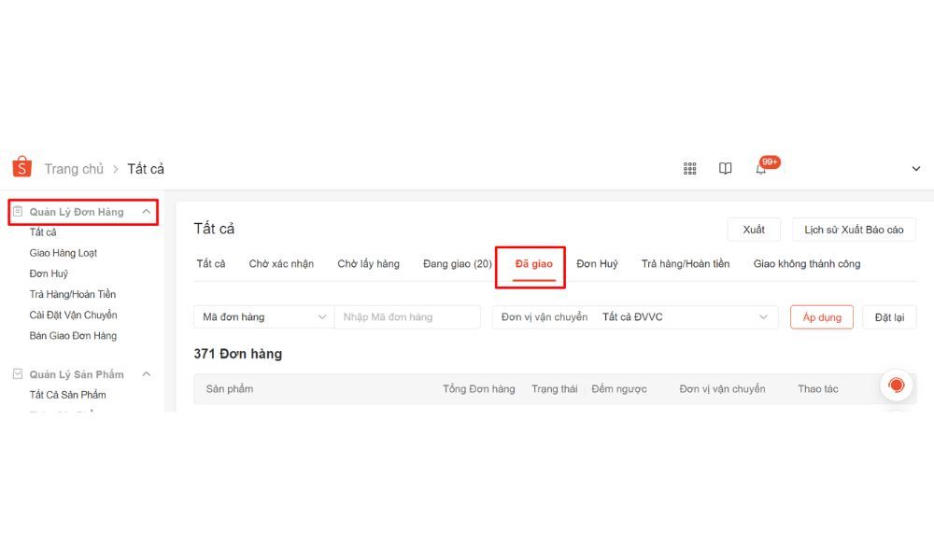Switch to the Đơn Huỷ tab

(x=598, y=263)
